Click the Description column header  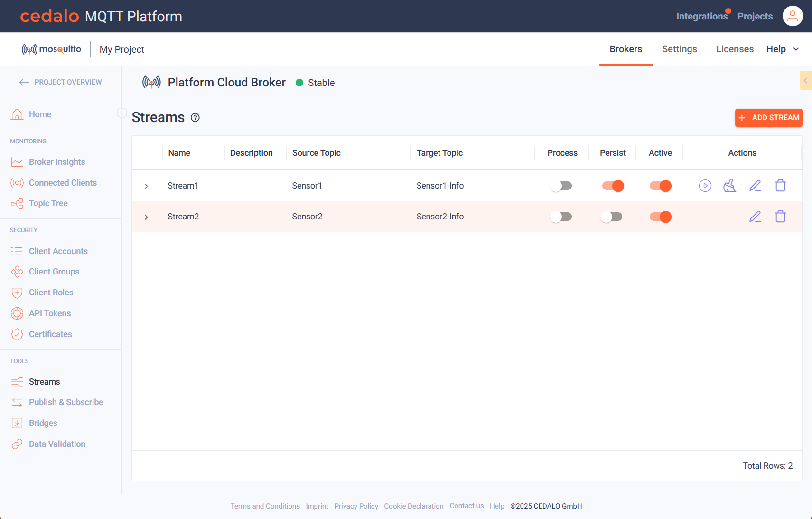pyautogui.click(x=251, y=153)
